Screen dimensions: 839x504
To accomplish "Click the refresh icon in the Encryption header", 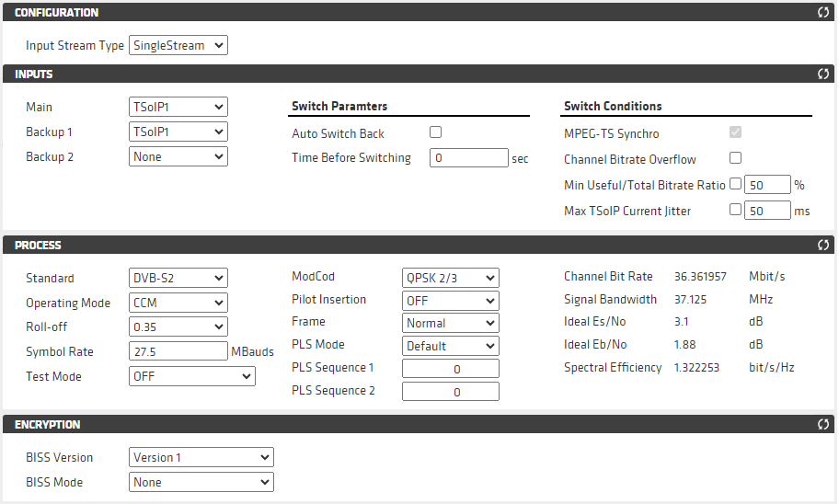I will [823, 425].
